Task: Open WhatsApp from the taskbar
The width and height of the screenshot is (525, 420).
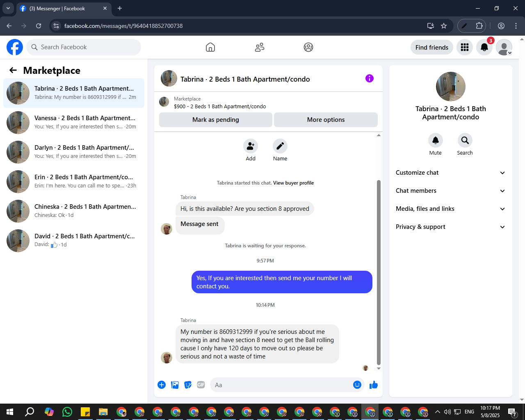Action: pyautogui.click(x=67, y=412)
